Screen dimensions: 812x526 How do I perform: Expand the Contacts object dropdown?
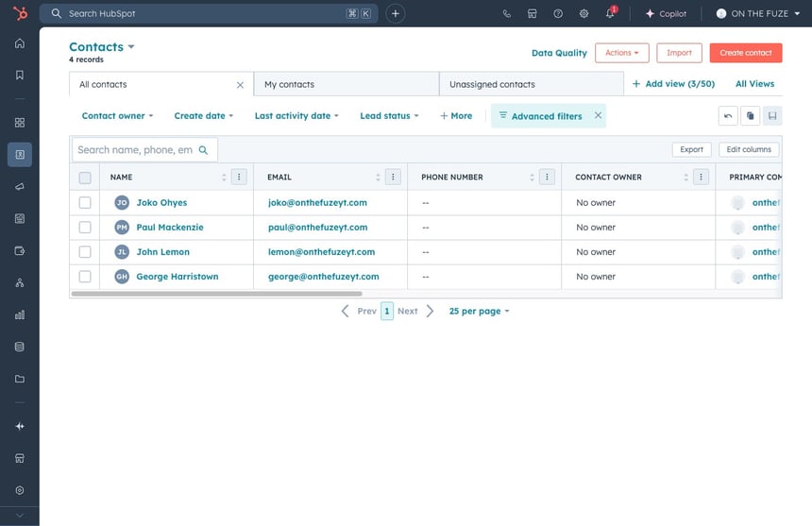tap(102, 46)
